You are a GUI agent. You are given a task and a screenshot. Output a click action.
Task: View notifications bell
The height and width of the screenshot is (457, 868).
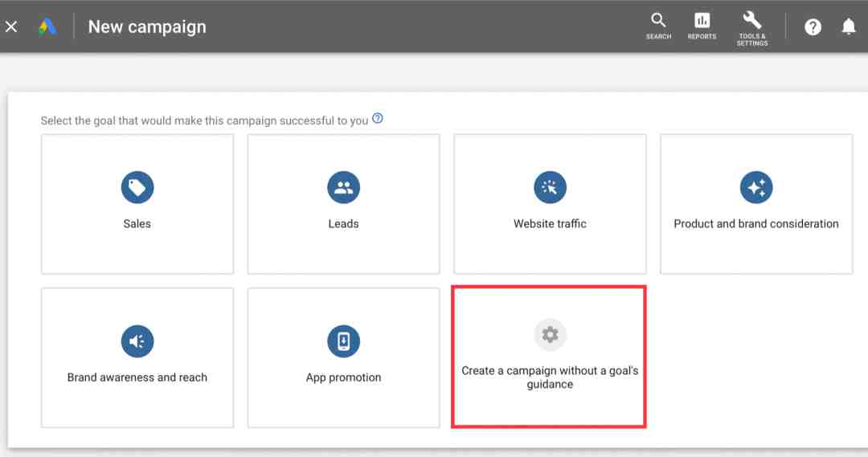(x=849, y=27)
